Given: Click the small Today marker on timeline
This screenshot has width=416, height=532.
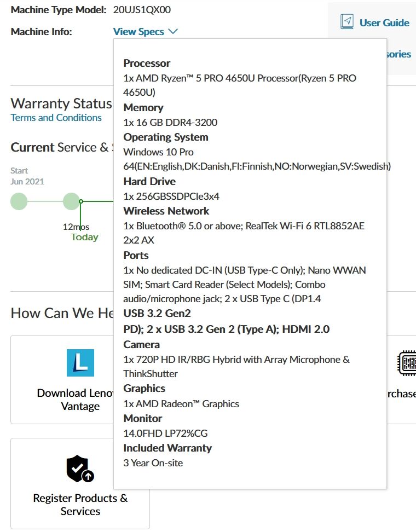Looking at the screenshot, I should (x=81, y=201).
